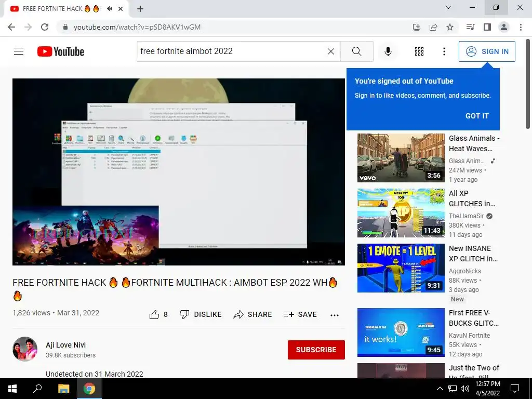This screenshot has height=399, width=532.
Task: Open First FREE V-BUCKS GLITCH thumbnail
Action: pyautogui.click(x=401, y=332)
